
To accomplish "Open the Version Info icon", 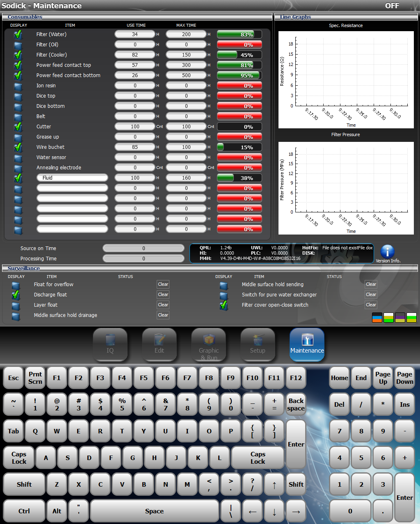I will coord(387,251).
